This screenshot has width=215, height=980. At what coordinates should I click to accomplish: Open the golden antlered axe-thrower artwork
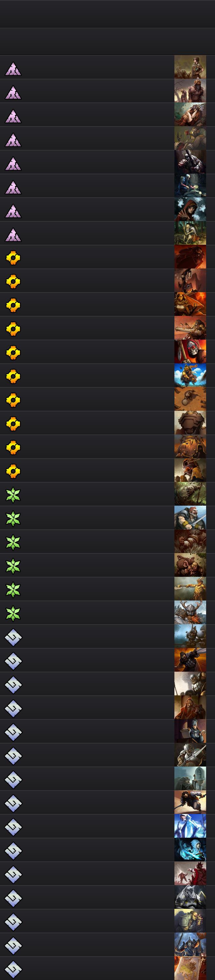pyautogui.click(x=190, y=589)
